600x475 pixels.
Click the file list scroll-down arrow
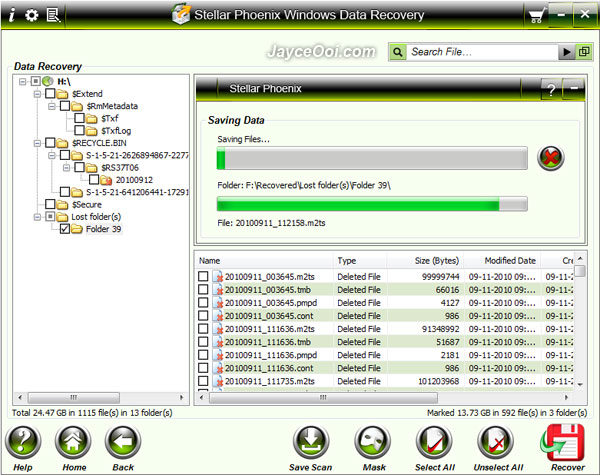(x=580, y=384)
